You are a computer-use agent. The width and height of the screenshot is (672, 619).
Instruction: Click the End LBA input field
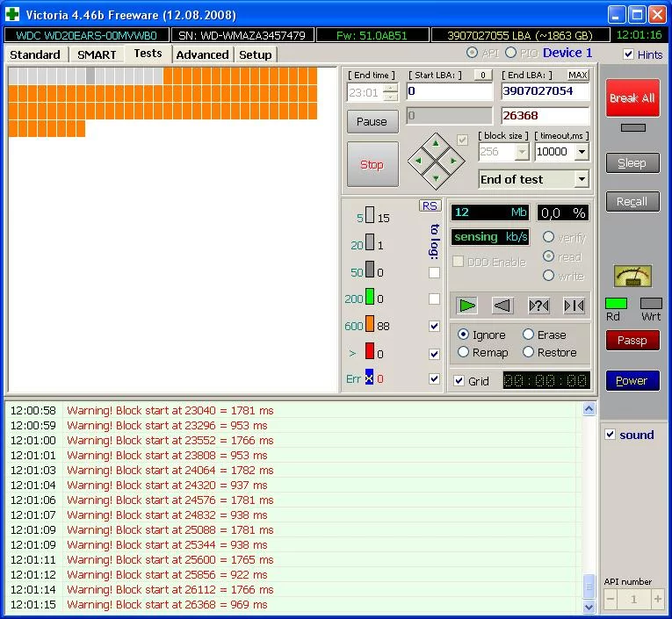(545, 91)
